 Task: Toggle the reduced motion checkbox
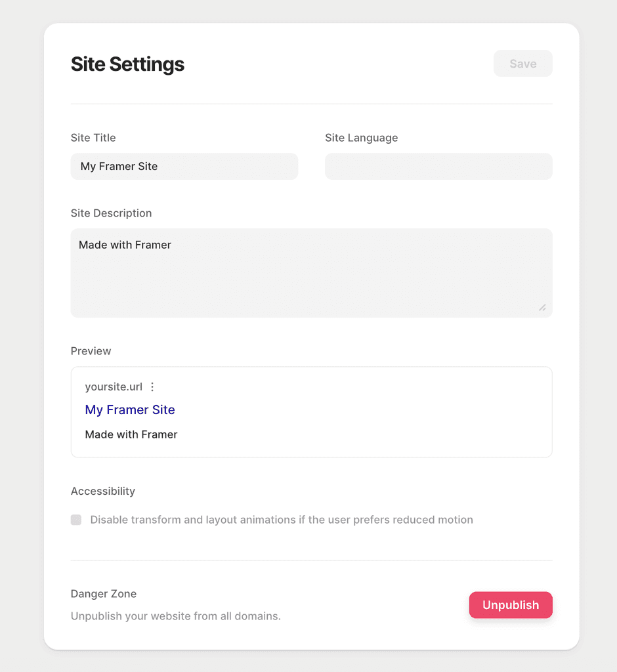[x=76, y=520]
